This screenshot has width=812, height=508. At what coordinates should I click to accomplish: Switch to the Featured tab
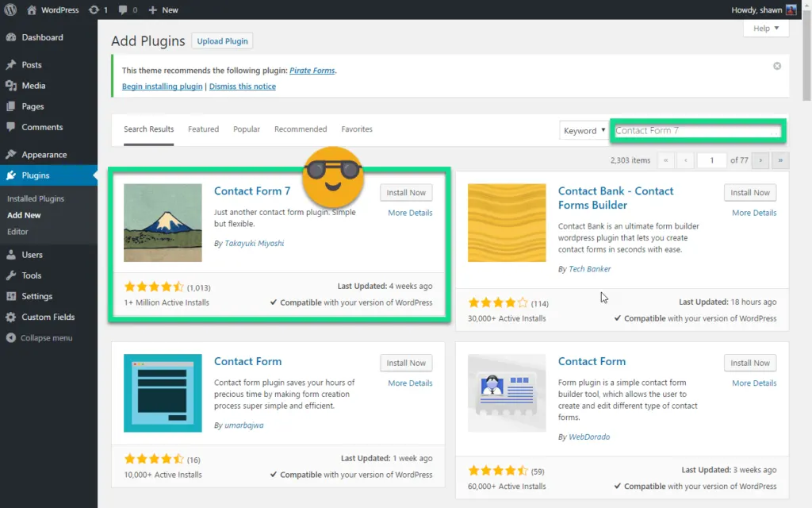pyautogui.click(x=204, y=129)
